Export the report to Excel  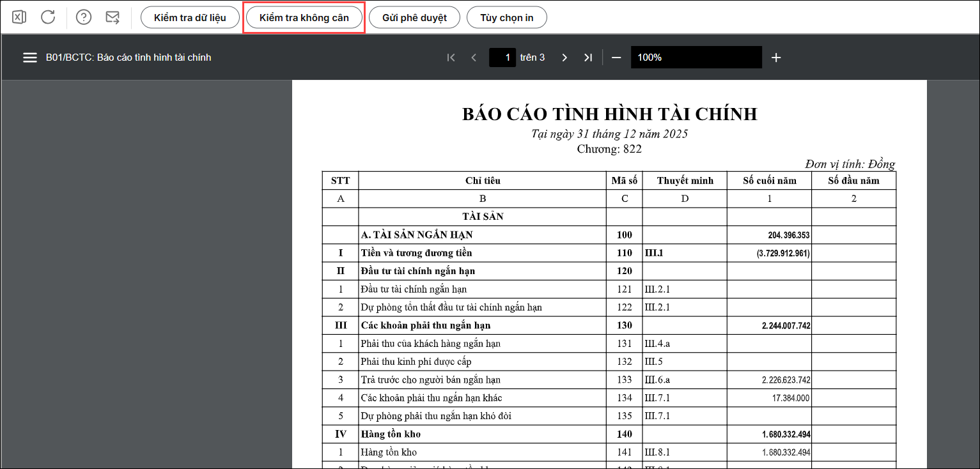(x=19, y=17)
